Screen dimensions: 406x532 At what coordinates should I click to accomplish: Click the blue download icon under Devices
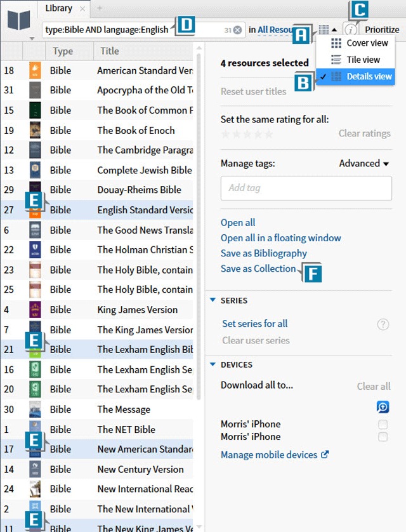pos(383,408)
